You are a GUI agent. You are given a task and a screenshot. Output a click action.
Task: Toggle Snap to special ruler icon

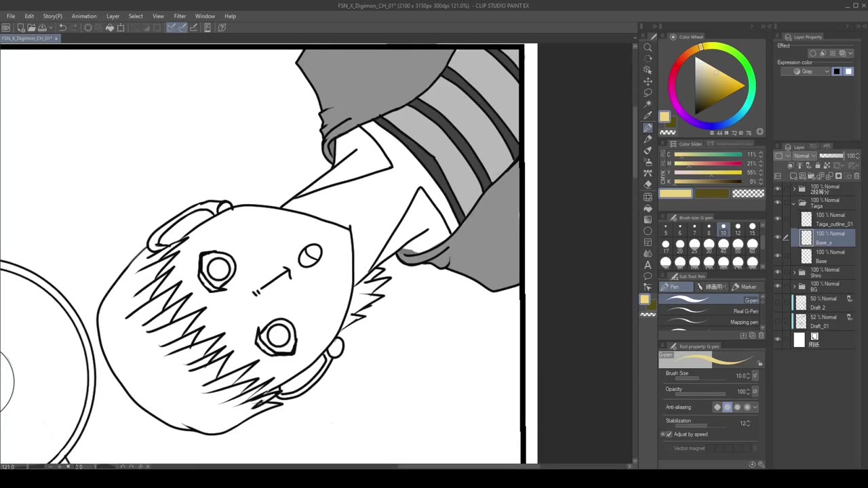pos(182,28)
